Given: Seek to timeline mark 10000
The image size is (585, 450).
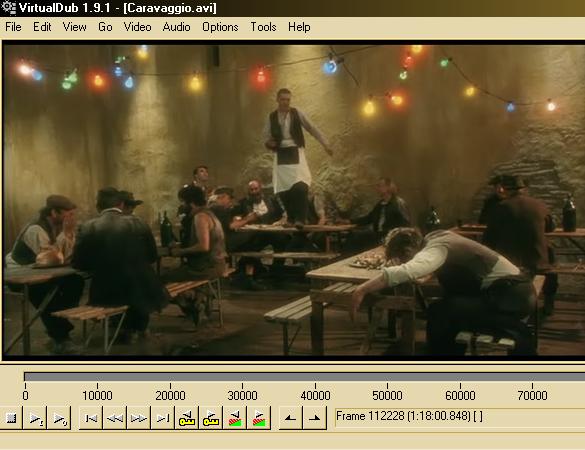Looking at the screenshot, I should (97, 395).
